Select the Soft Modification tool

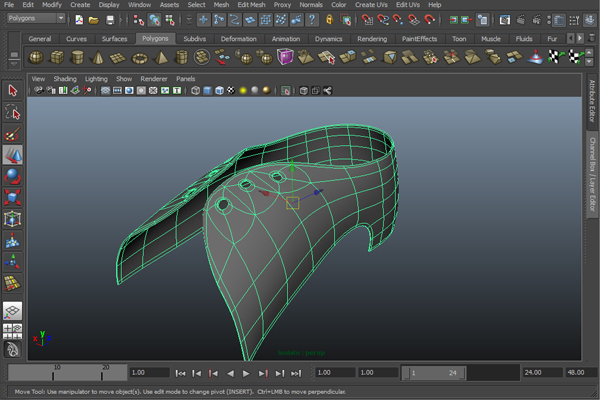(x=13, y=241)
